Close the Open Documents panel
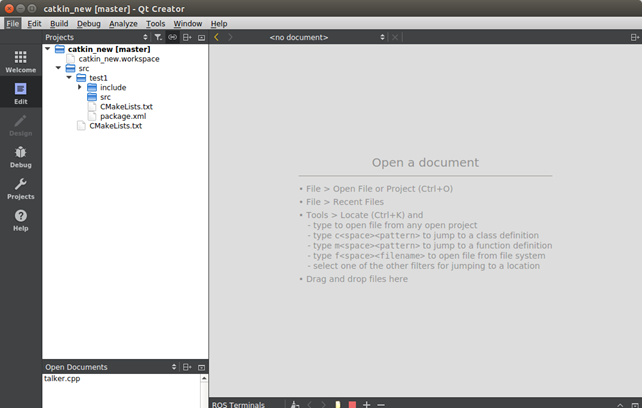 tap(201, 367)
